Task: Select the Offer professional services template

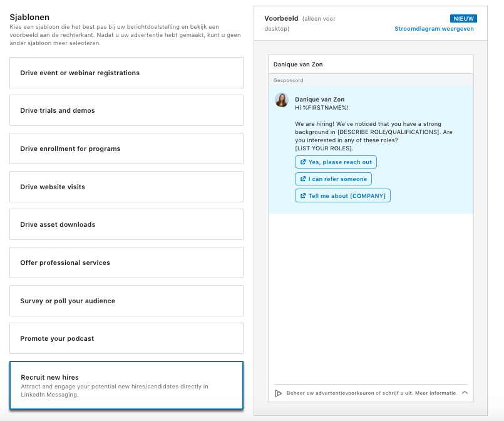Action: pyautogui.click(x=126, y=262)
